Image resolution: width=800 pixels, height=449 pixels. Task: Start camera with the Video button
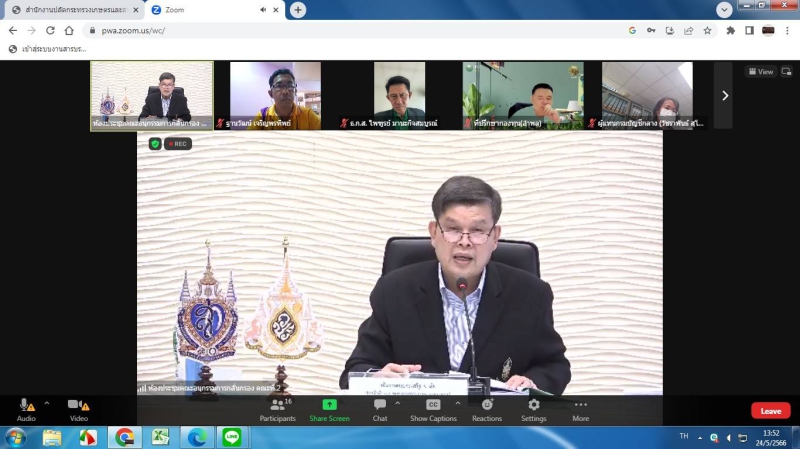click(x=77, y=406)
